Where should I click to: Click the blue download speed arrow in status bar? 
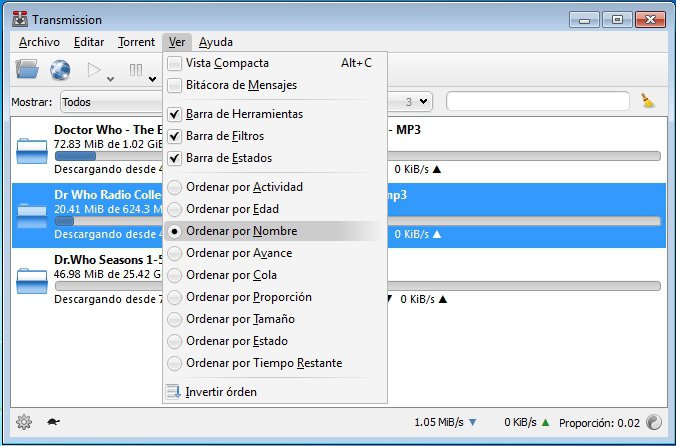pos(473,422)
